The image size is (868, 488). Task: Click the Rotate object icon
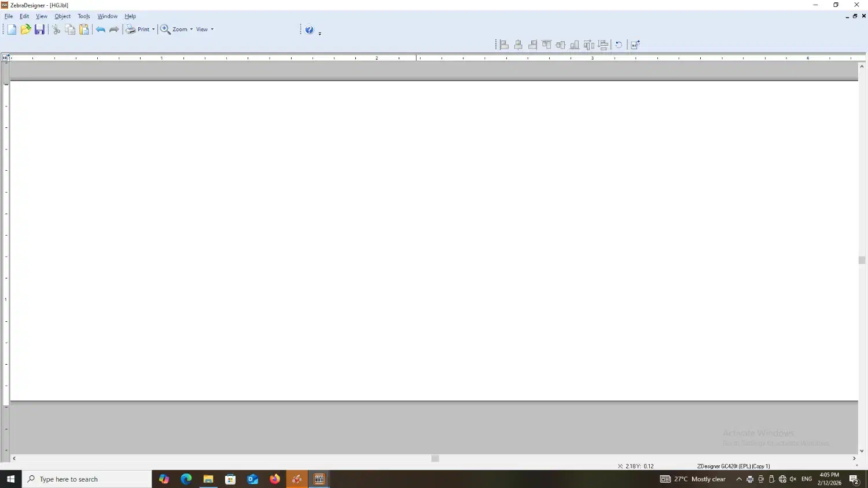point(619,45)
